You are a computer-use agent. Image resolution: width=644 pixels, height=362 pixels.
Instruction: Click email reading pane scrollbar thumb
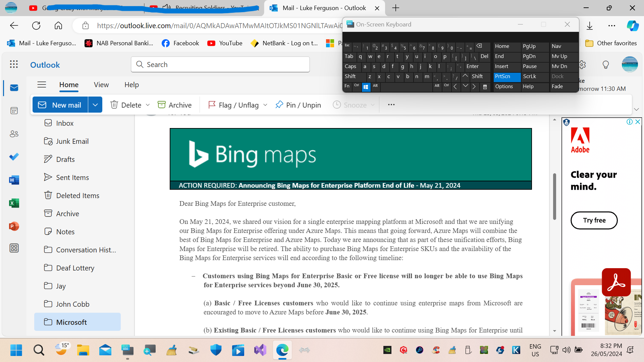pos(554,196)
